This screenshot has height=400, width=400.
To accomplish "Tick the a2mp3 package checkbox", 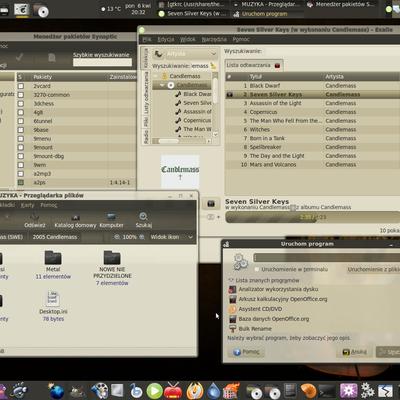I will tap(21, 174).
